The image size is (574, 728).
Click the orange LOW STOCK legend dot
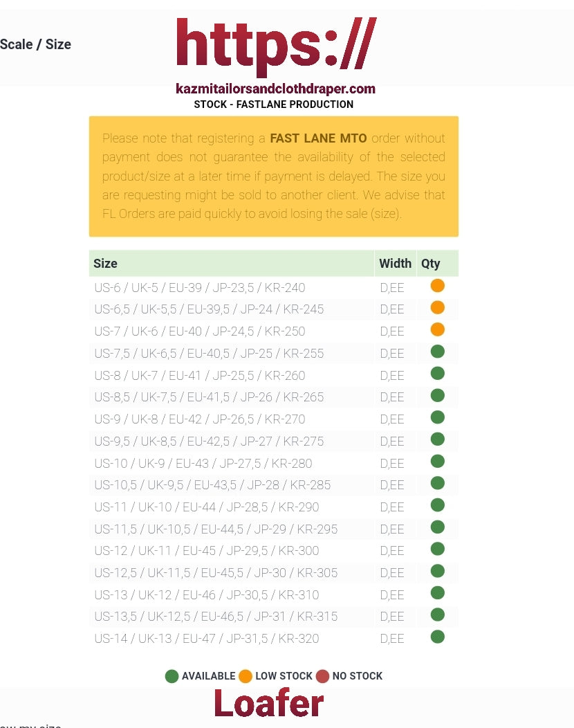coord(246,676)
